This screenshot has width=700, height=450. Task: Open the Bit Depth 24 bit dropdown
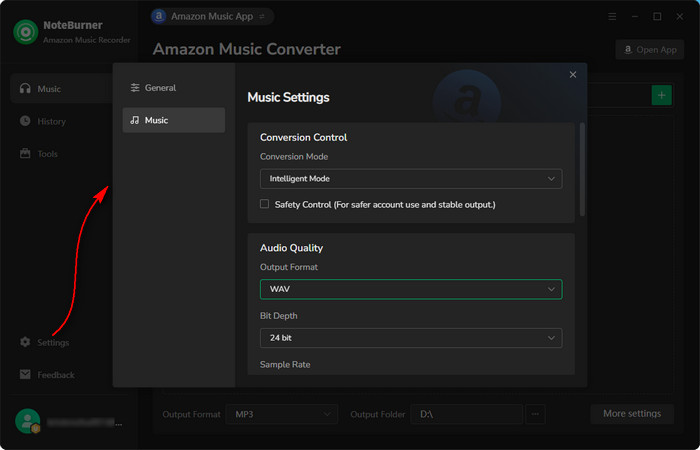coord(411,338)
